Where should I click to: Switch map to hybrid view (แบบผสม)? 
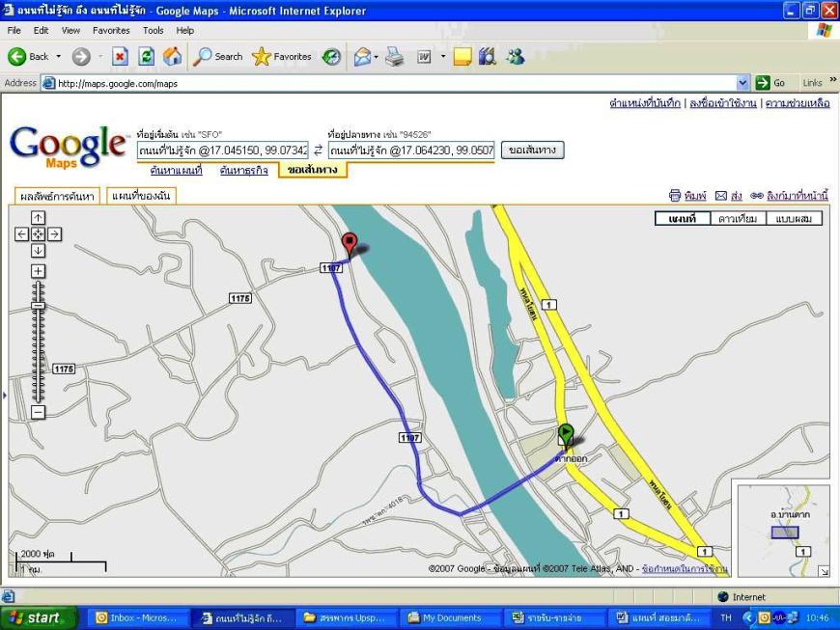(x=796, y=219)
